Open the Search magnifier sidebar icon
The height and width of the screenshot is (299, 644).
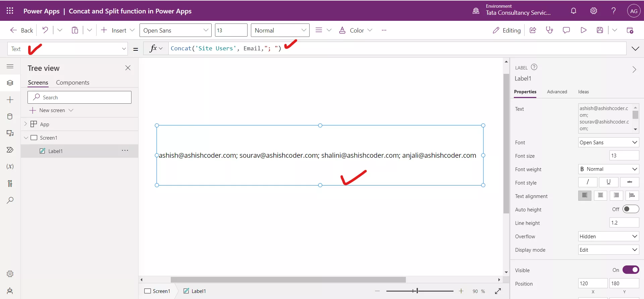[10, 200]
